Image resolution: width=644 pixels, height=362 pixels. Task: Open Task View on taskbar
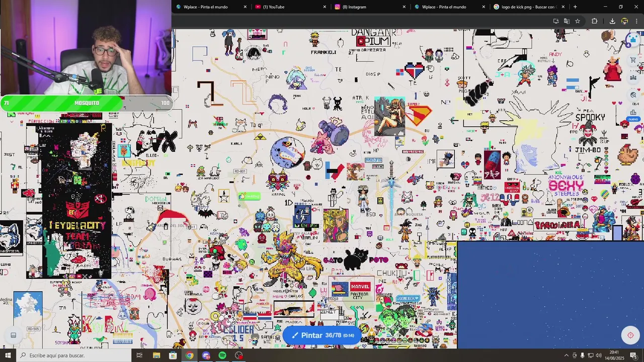139,355
